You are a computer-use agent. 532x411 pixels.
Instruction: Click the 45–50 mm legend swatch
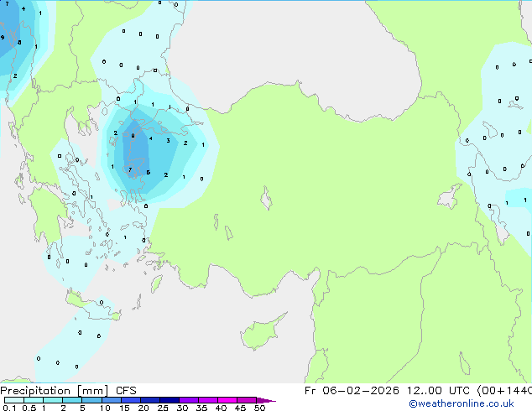click(x=247, y=400)
